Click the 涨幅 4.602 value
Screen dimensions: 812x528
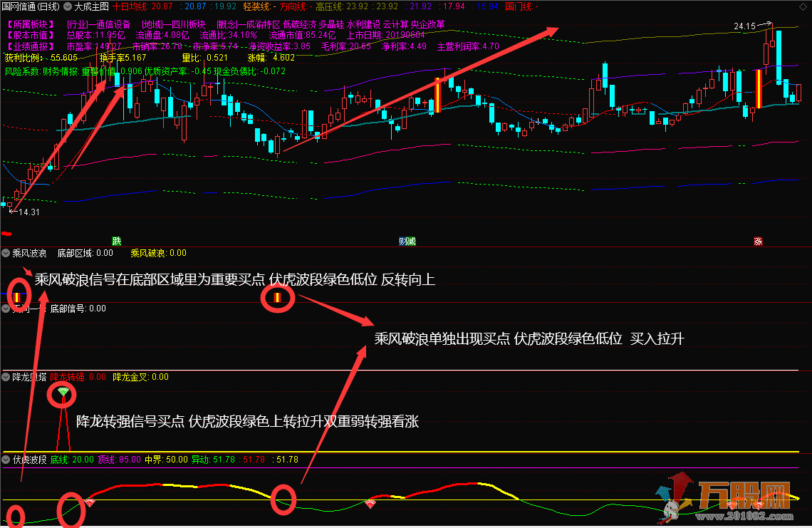tap(271, 58)
